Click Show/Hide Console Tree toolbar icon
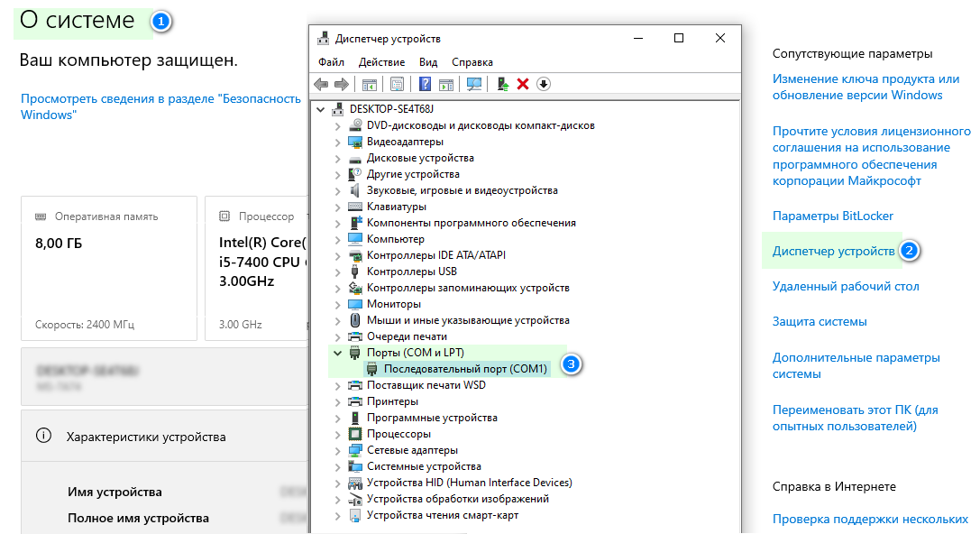The image size is (980, 534). click(x=369, y=85)
